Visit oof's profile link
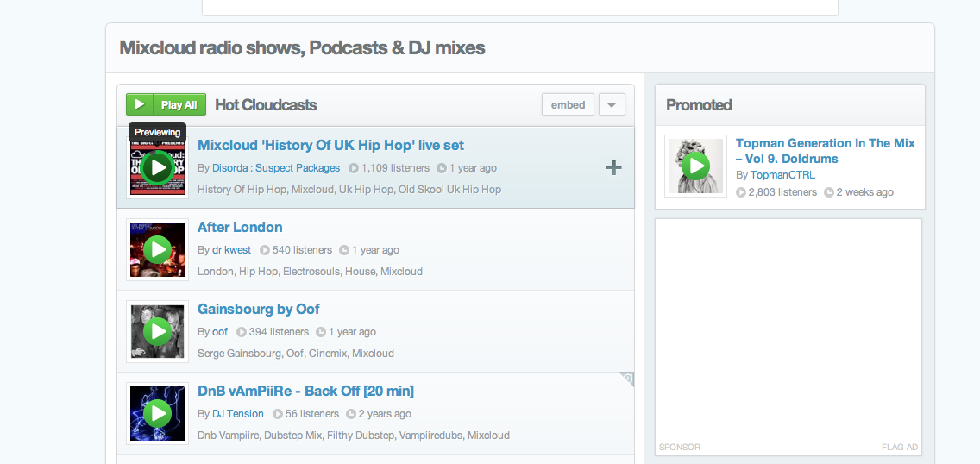The image size is (980, 464). click(220, 331)
